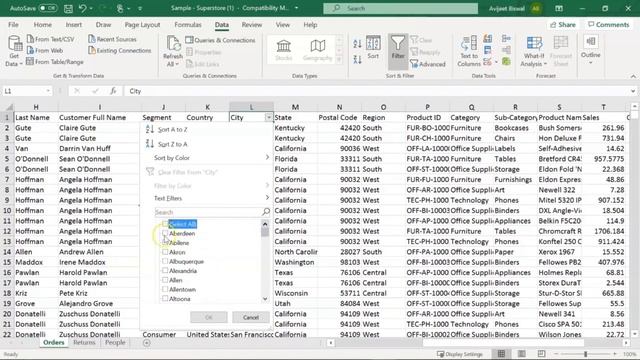Choose From Text/CSV import

click(x=51, y=39)
